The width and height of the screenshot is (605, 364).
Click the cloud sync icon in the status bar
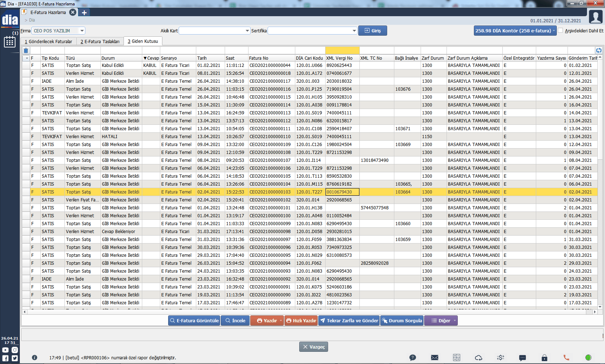coord(479,358)
